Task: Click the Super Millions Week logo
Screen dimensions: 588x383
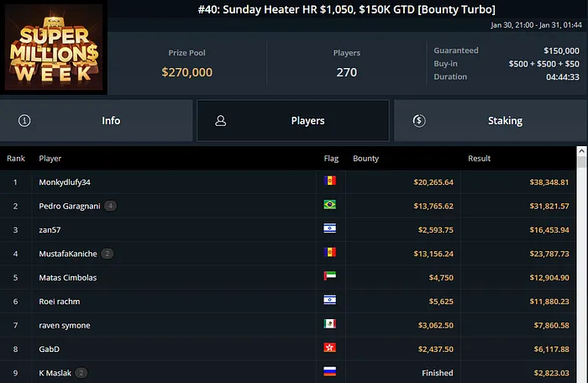Action: click(x=55, y=47)
